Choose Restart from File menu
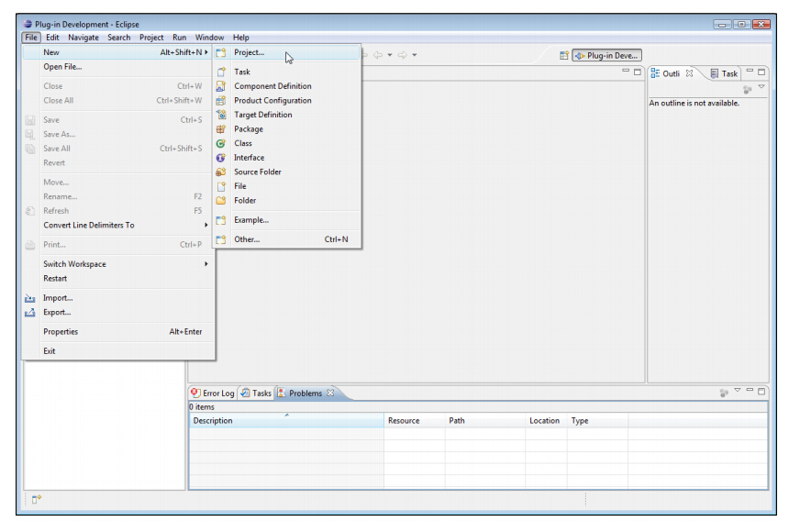 click(119, 278)
